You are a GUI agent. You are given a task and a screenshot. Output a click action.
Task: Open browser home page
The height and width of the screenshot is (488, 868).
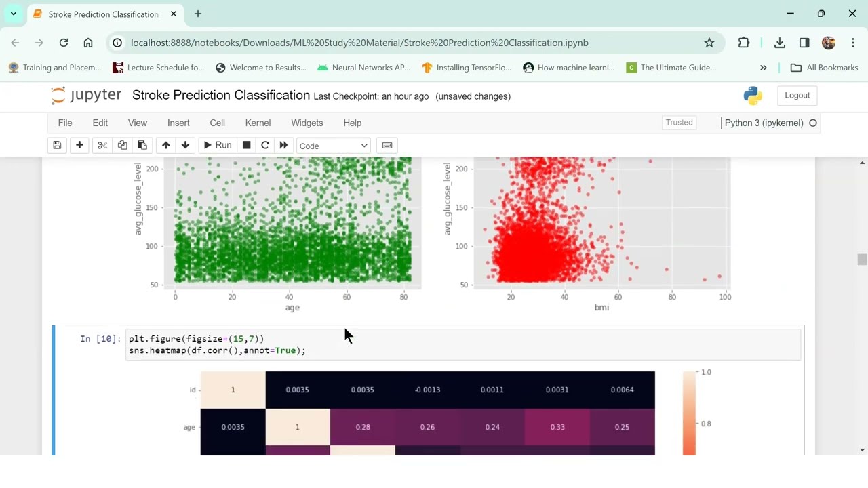[x=88, y=43]
